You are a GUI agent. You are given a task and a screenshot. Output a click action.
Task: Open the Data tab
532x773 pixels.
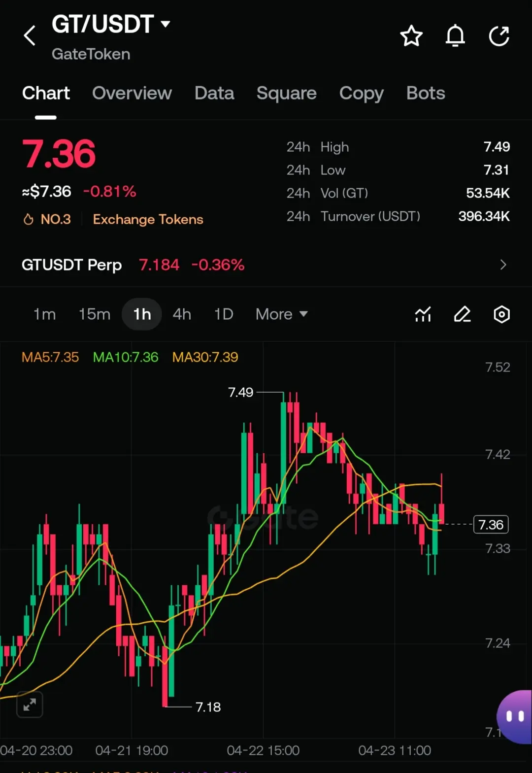[214, 93]
